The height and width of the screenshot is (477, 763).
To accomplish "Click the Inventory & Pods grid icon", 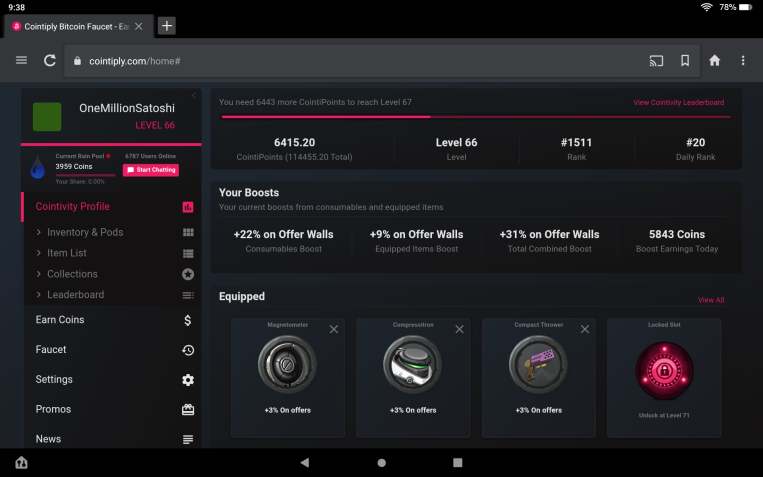I will [x=188, y=232].
